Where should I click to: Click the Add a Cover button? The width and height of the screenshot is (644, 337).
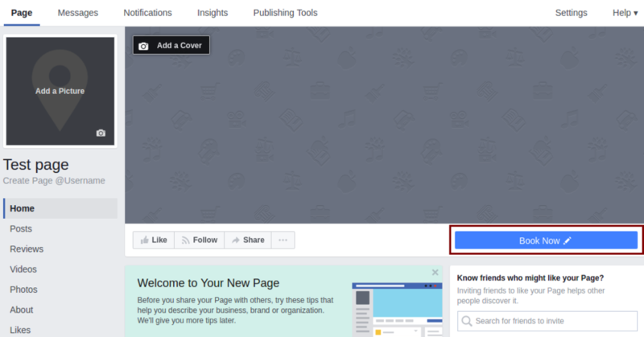click(171, 45)
